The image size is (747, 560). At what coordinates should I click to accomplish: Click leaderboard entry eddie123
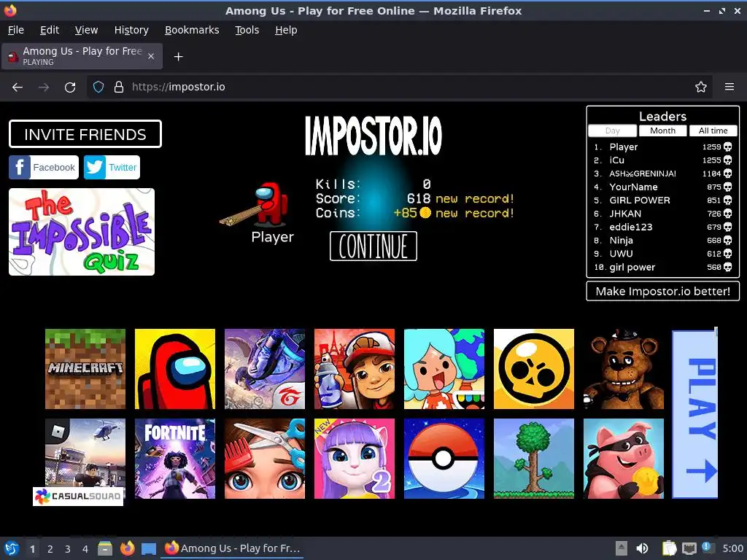tap(662, 227)
